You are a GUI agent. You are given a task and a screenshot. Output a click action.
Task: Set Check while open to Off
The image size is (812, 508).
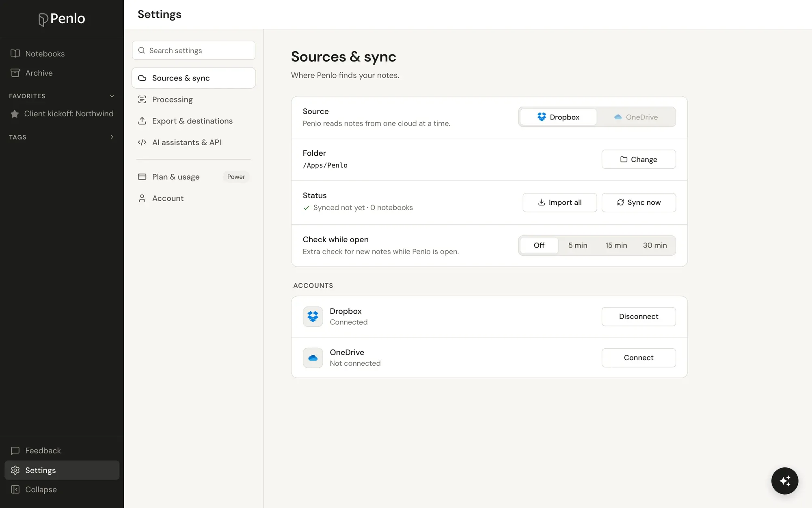(x=539, y=245)
